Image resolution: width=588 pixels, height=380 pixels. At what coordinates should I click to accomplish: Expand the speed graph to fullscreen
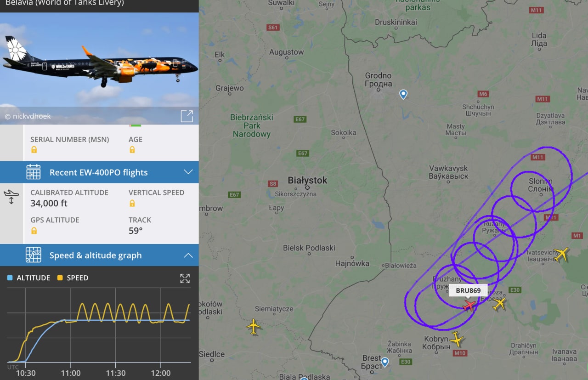coord(185,278)
